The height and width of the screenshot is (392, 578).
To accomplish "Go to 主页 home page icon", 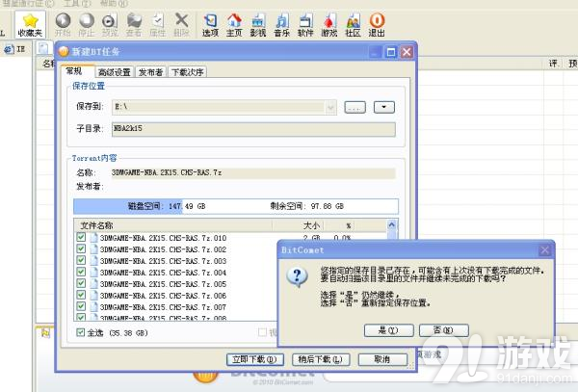I will tap(234, 24).
